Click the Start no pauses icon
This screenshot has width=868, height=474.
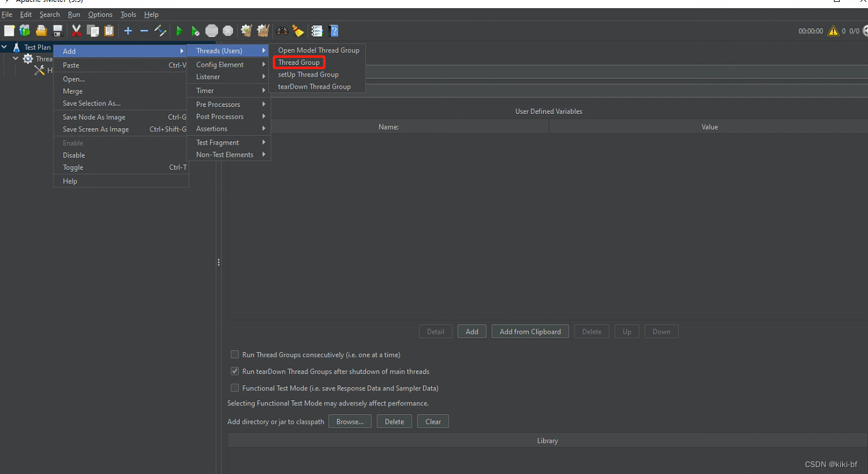coord(195,31)
